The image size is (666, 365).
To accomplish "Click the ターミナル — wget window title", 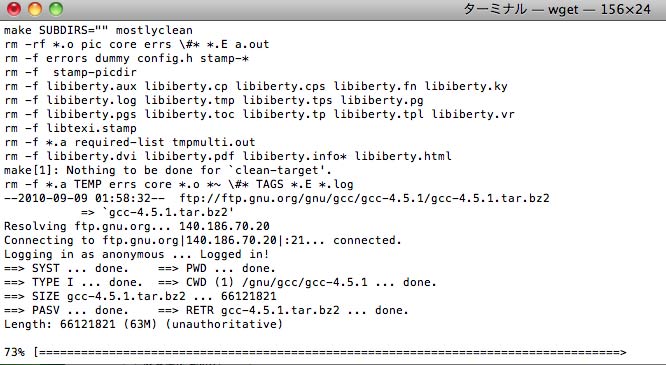I will click(557, 9).
